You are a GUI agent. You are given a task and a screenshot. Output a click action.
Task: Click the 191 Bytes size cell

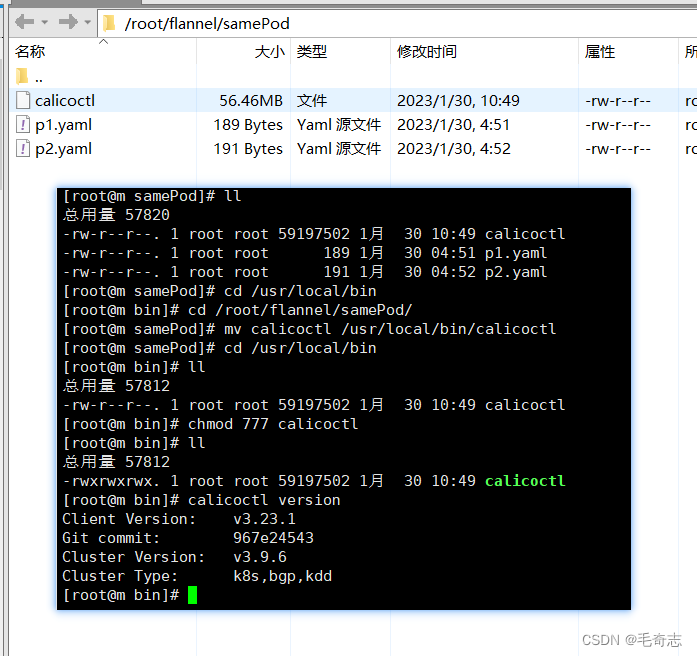pyautogui.click(x=248, y=149)
